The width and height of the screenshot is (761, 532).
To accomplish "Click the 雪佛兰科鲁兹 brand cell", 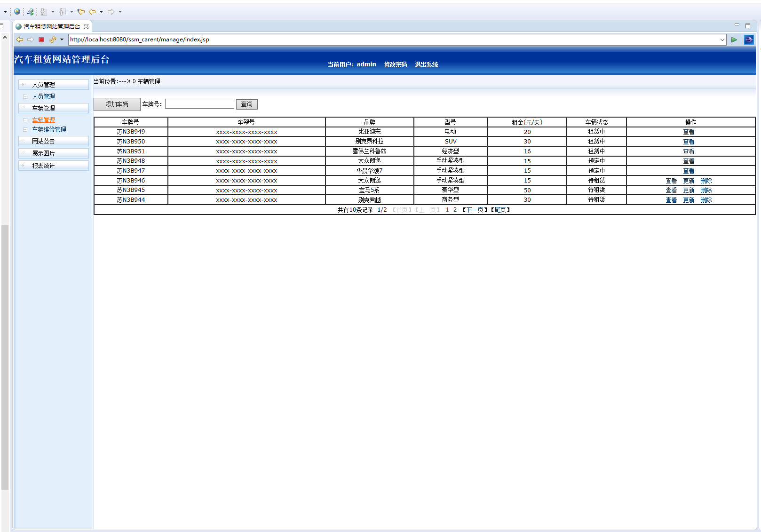I will click(369, 151).
